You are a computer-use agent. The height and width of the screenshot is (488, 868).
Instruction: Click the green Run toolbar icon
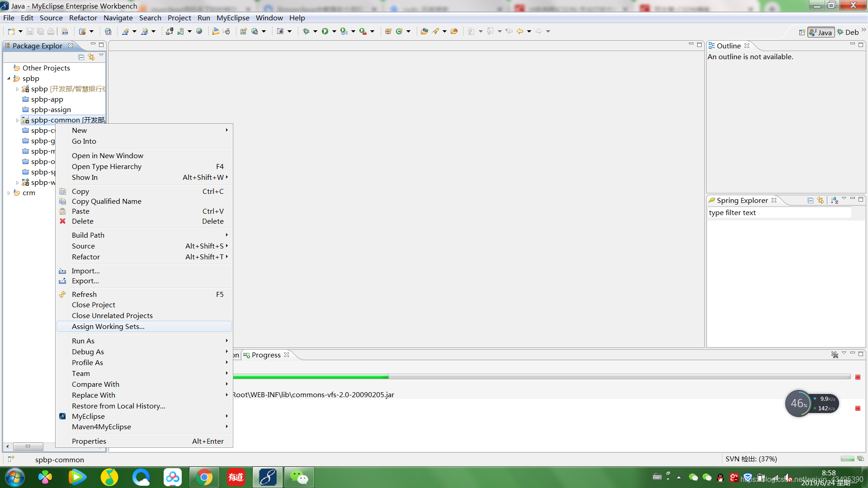click(325, 31)
